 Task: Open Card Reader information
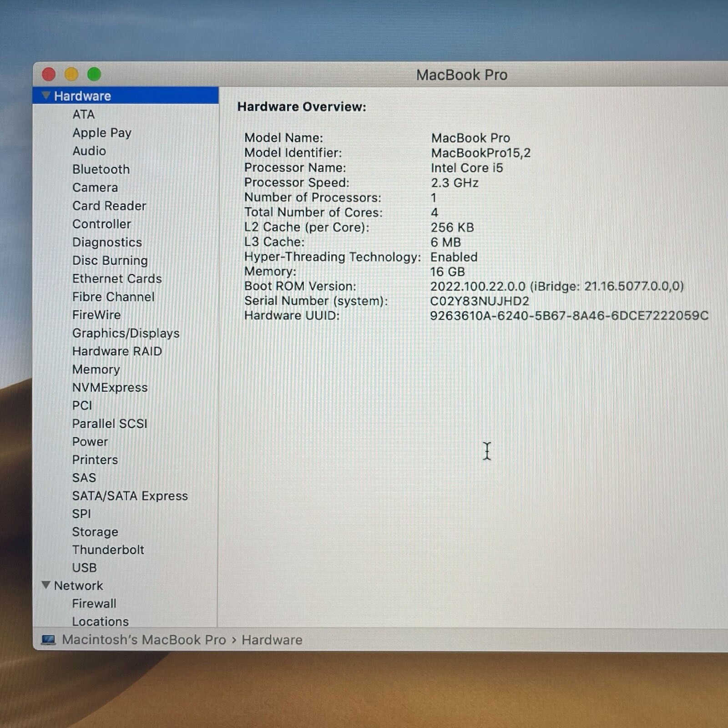(x=109, y=205)
